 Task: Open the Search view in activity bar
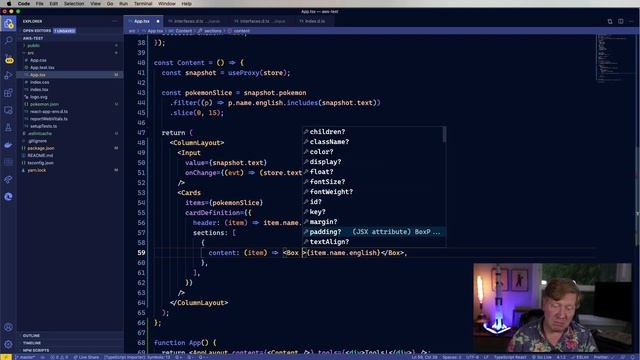8,40
